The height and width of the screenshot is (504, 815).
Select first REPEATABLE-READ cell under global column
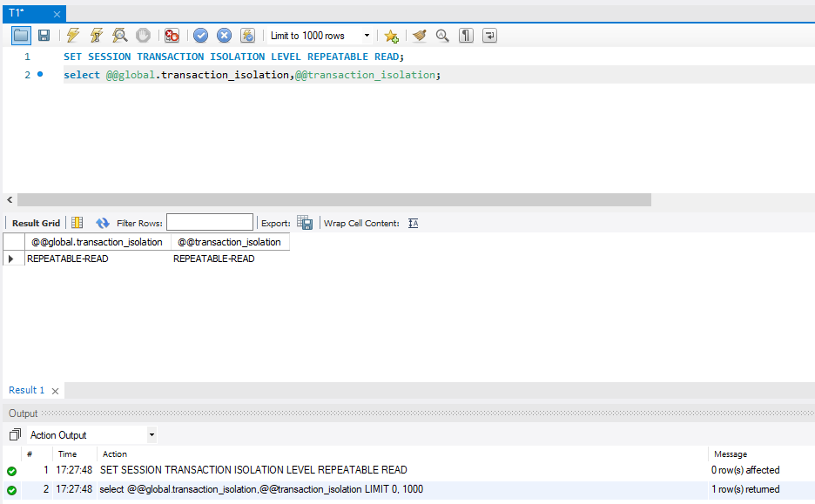click(x=98, y=259)
